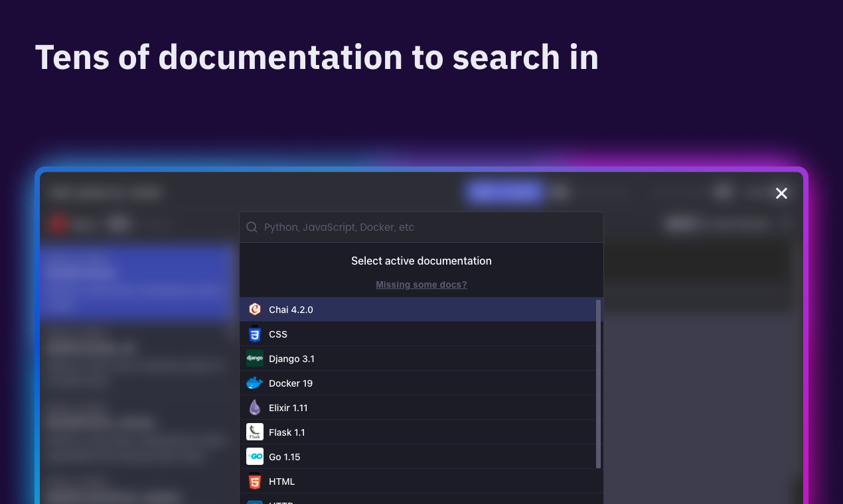
Task: Select Go 1.15 documentation
Action: pos(418,456)
